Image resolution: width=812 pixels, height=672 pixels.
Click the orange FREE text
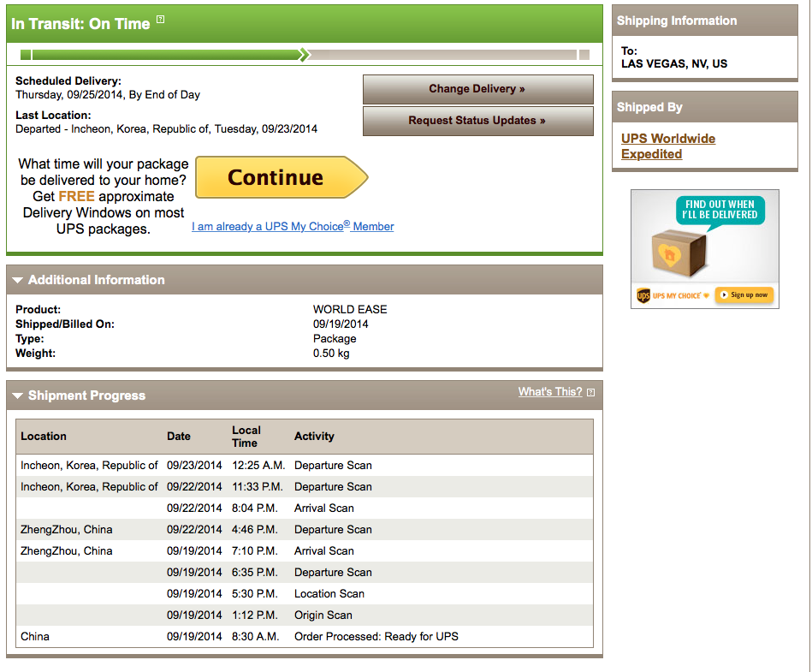point(77,196)
